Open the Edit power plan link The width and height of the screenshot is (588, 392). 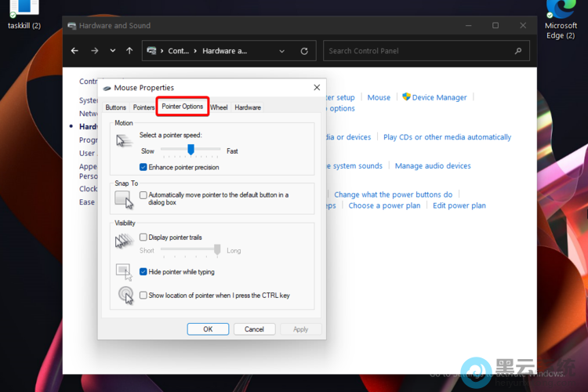(459, 205)
